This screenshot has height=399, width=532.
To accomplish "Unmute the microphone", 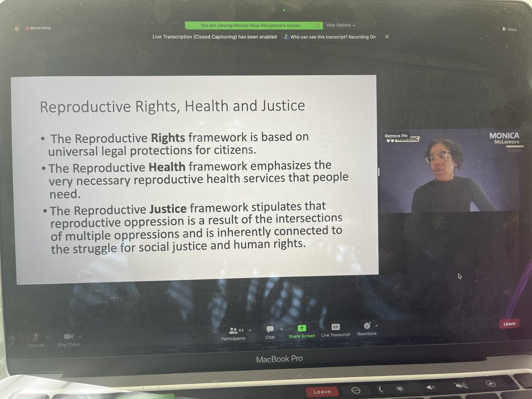I will [35, 337].
